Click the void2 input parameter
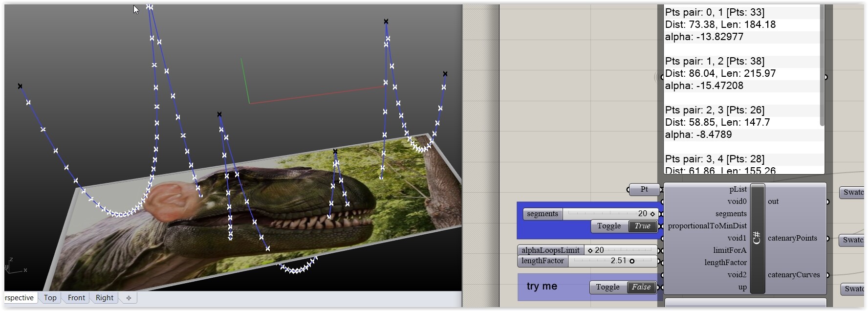The height and width of the screenshot is (311, 868). click(x=737, y=275)
